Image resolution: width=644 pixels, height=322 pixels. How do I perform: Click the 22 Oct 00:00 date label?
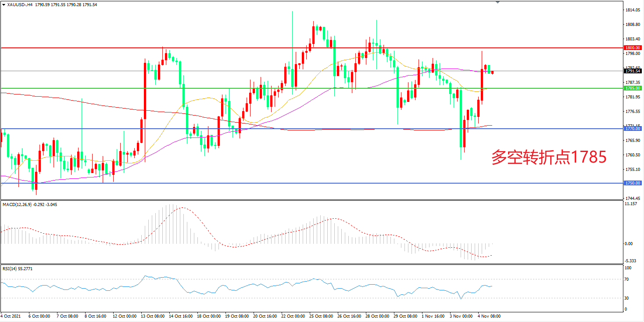pyautogui.click(x=294, y=316)
